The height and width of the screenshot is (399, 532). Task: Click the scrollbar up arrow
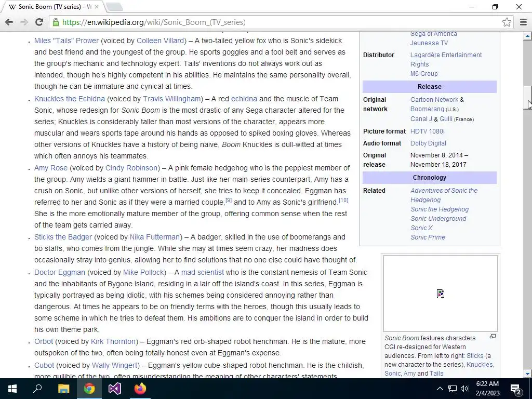528,36
